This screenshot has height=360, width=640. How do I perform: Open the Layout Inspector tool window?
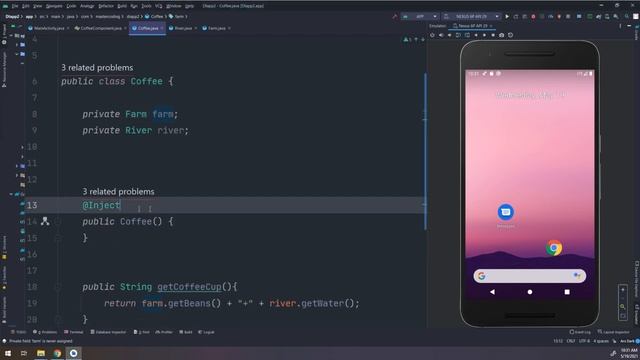[x=613, y=332]
